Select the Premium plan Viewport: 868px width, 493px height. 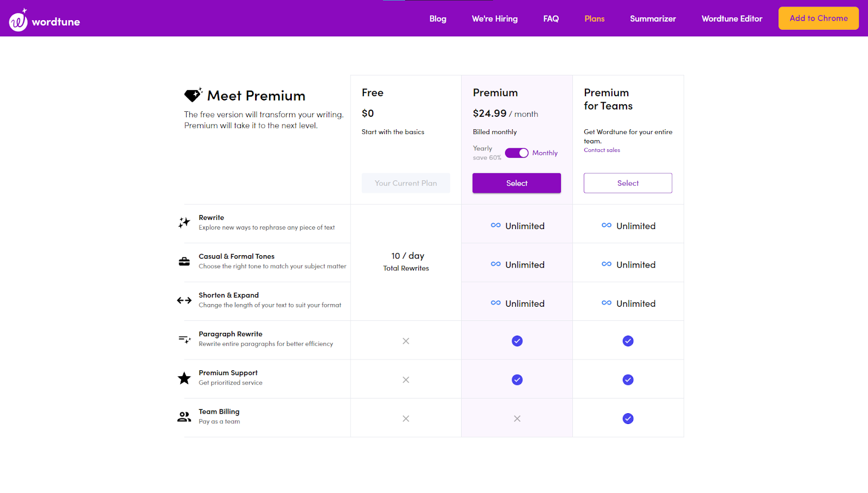coord(516,183)
